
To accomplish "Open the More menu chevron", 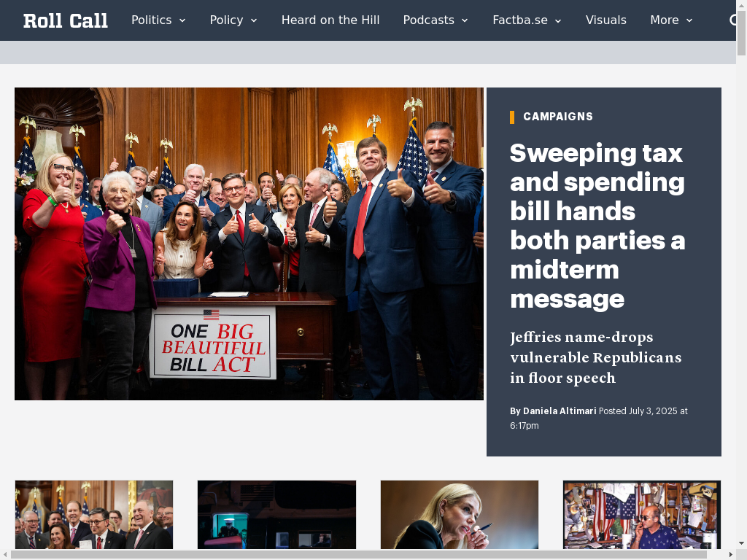I will point(689,20).
